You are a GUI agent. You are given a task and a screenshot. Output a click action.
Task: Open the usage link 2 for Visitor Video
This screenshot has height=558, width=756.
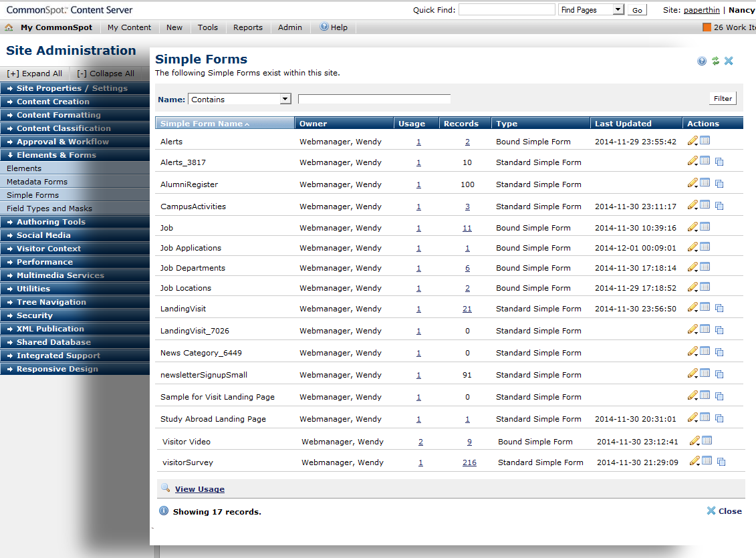point(420,442)
